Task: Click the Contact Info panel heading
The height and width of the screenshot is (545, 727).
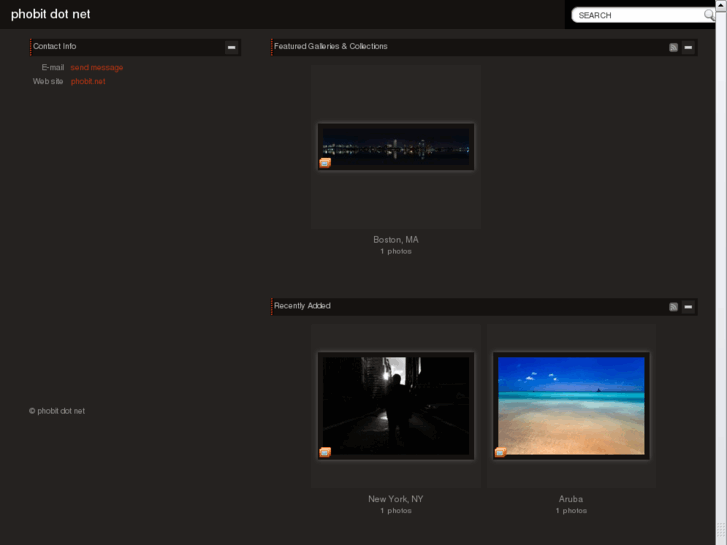Action: point(55,46)
